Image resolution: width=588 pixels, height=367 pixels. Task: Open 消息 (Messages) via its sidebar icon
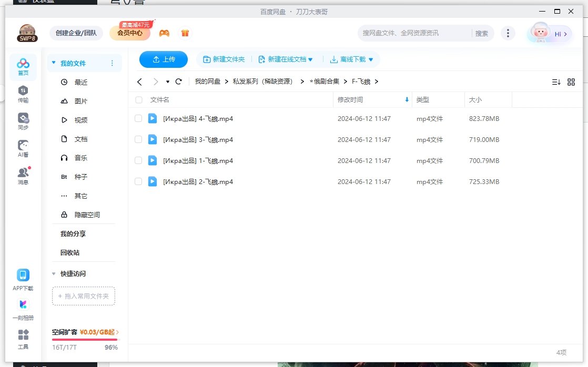[23, 174]
